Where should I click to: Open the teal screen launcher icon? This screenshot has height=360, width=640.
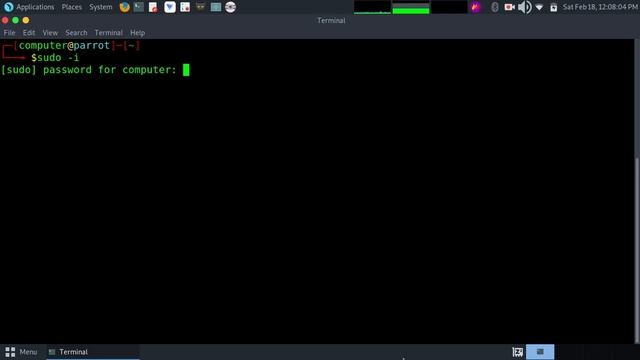216,7
